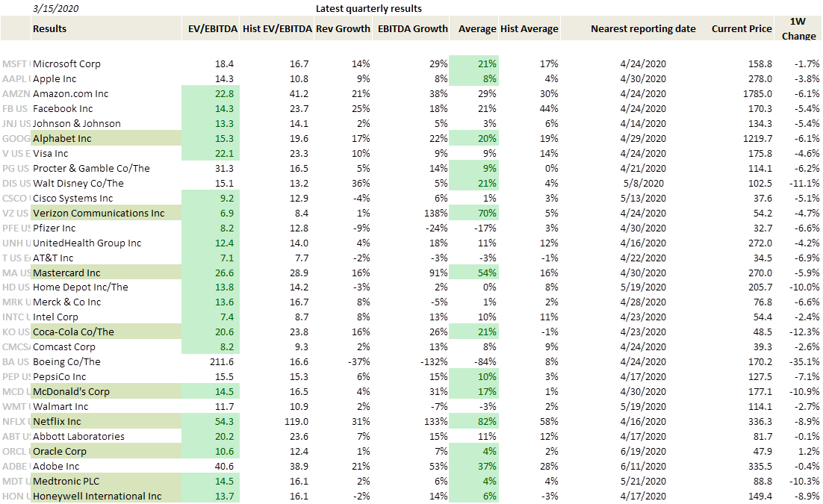The image size is (823, 504).
Task: Click Oracle's 1W Change value 1.2%
Action: point(809,452)
